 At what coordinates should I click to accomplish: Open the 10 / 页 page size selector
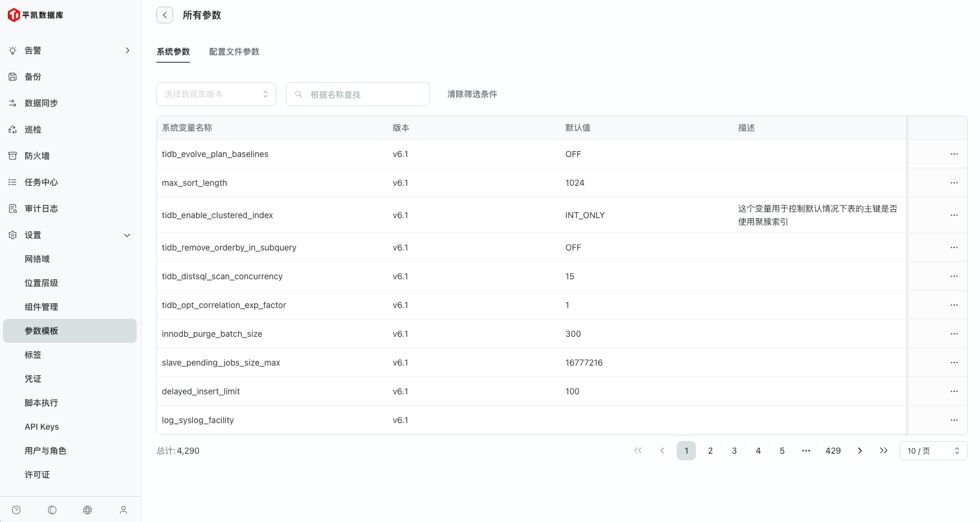(x=933, y=451)
